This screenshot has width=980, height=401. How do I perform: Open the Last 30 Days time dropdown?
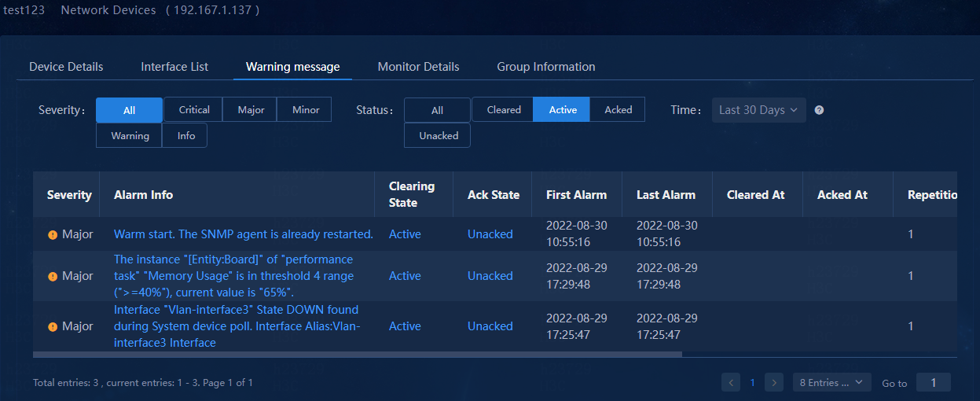pos(759,110)
